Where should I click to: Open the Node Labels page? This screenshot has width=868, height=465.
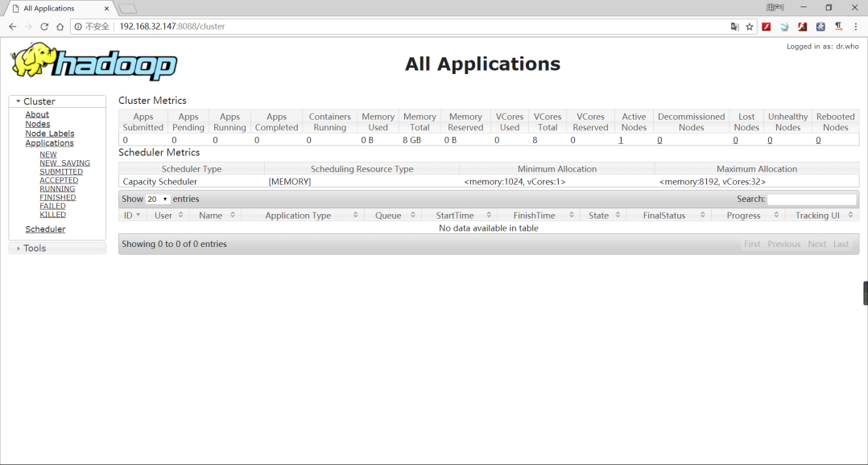click(x=50, y=134)
